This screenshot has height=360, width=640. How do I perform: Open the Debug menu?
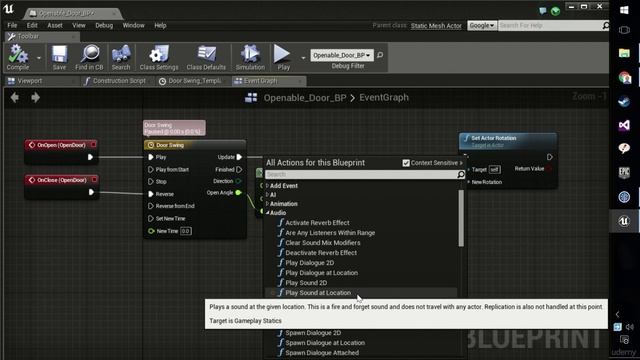(x=104, y=25)
